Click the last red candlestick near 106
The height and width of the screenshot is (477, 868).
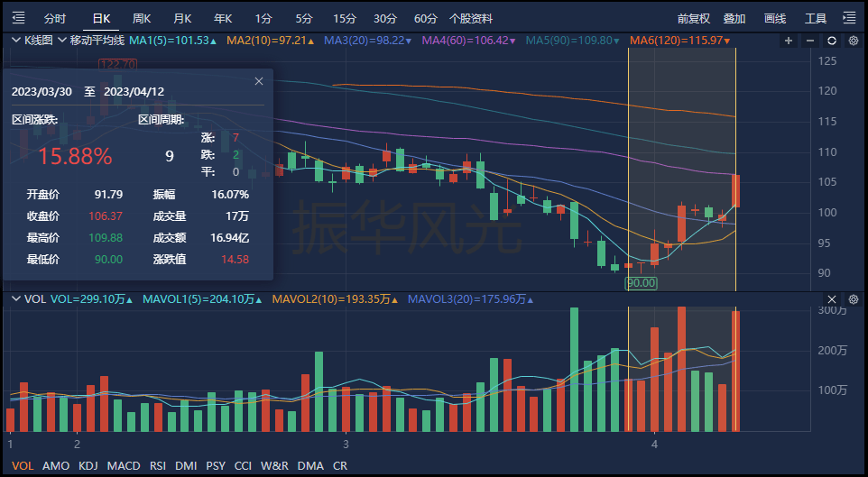click(x=735, y=191)
